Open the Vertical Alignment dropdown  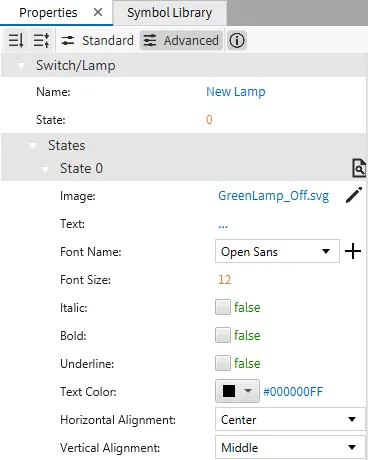coord(290,447)
